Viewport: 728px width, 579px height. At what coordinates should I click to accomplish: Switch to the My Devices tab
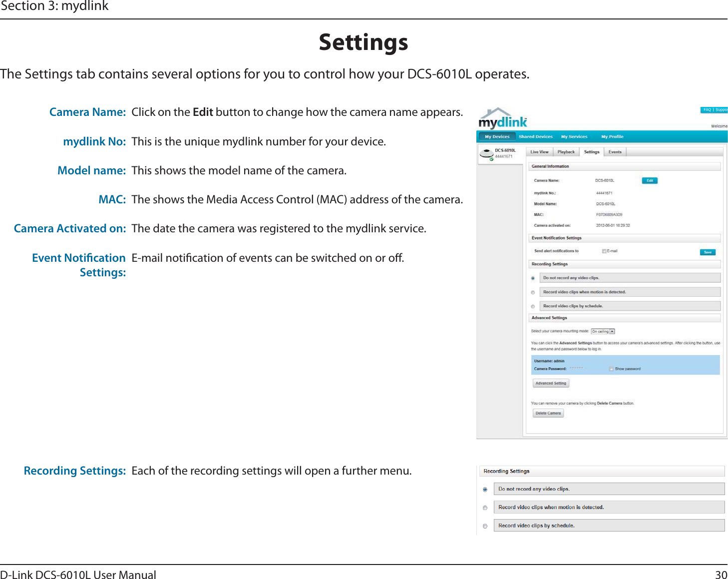click(x=497, y=136)
